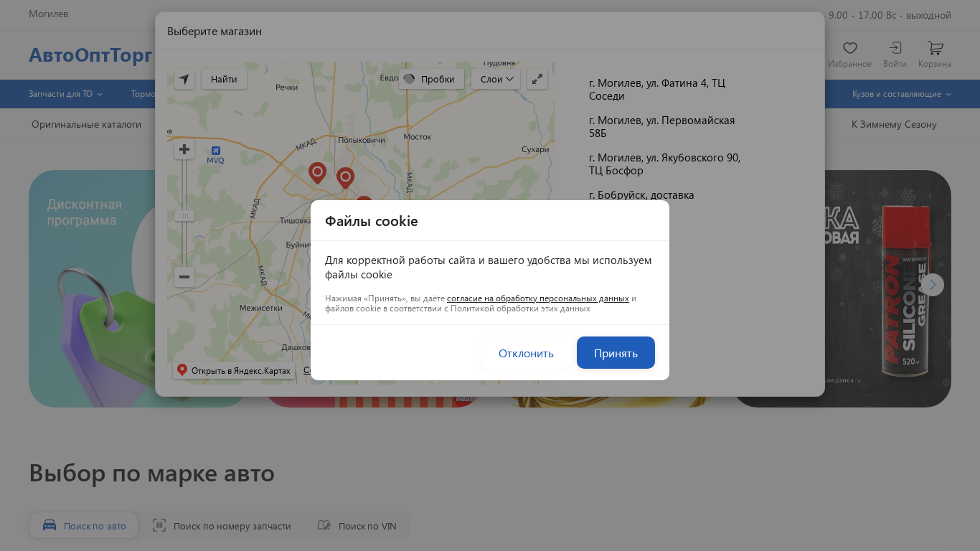This screenshot has width=980, height=551.
Task: Zoom in the map with plus button
Action: (x=184, y=149)
